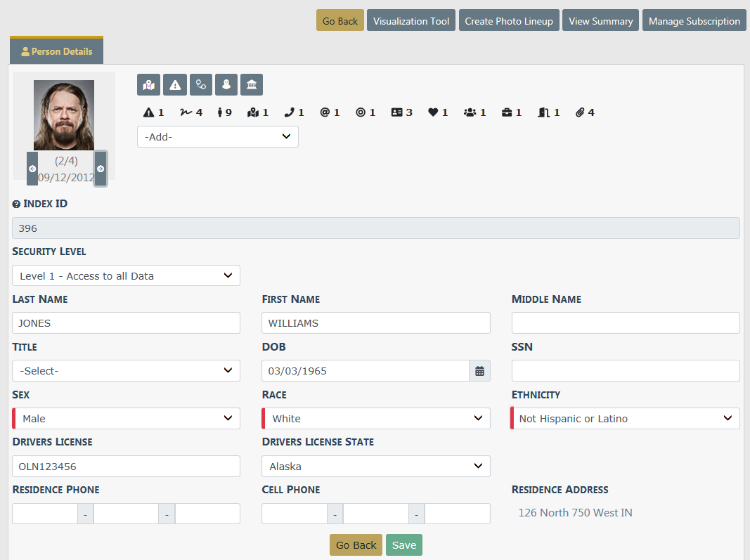Open the Drivers License State dropdown
Image resolution: width=750 pixels, height=560 pixels.
point(376,467)
